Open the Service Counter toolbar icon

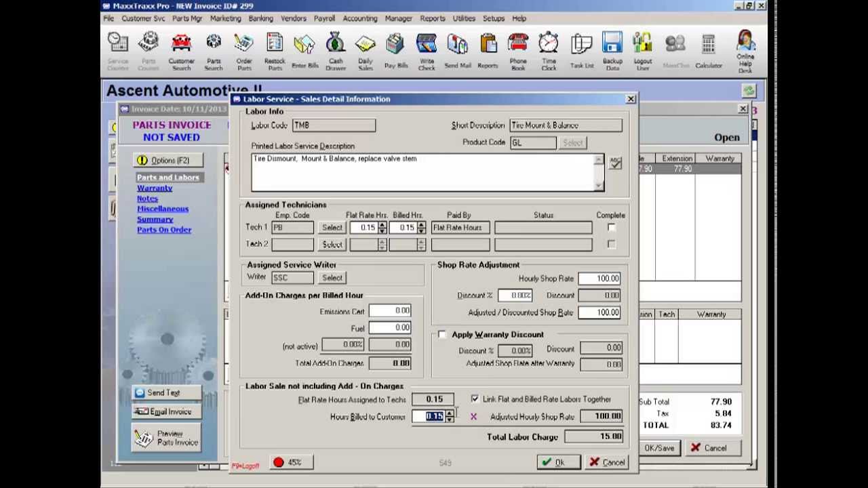coord(118,52)
